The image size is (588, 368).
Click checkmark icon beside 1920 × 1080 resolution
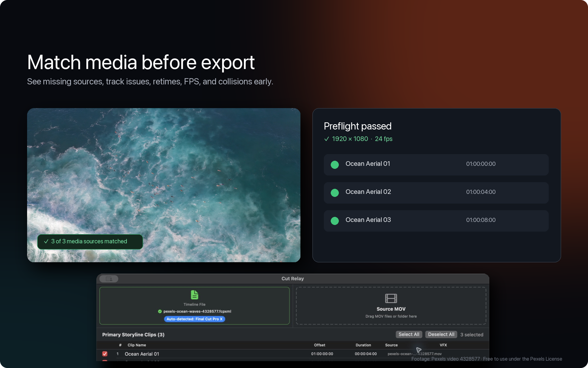[327, 139]
